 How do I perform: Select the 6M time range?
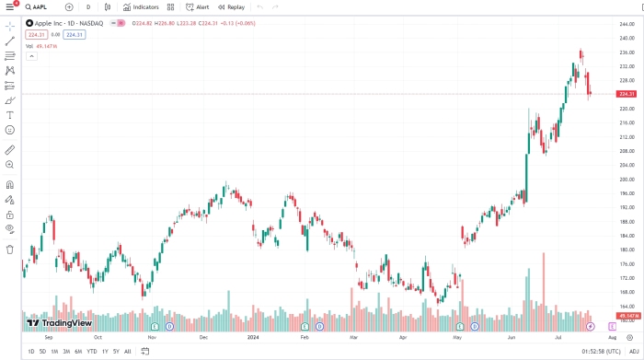[x=78, y=352]
